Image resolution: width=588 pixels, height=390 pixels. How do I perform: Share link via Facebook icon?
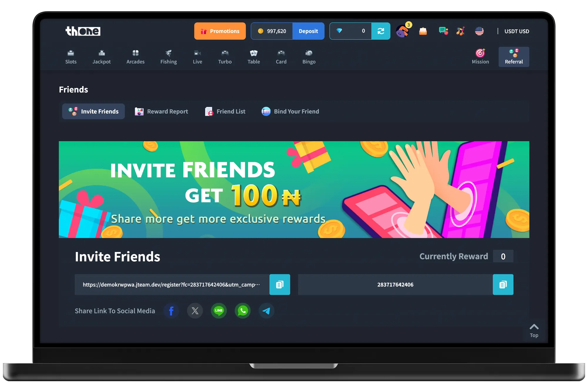tap(171, 311)
